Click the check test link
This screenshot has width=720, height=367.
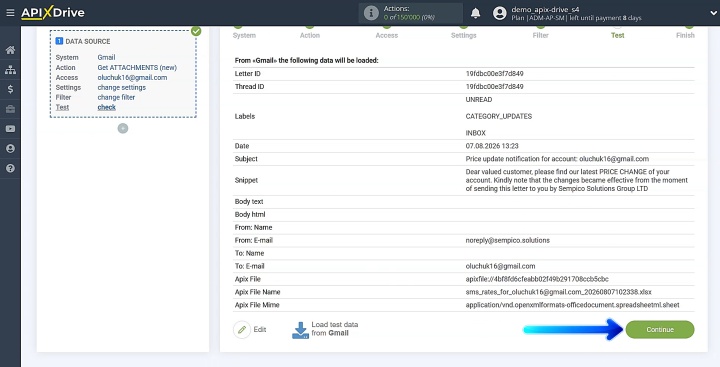pos(107,107)
